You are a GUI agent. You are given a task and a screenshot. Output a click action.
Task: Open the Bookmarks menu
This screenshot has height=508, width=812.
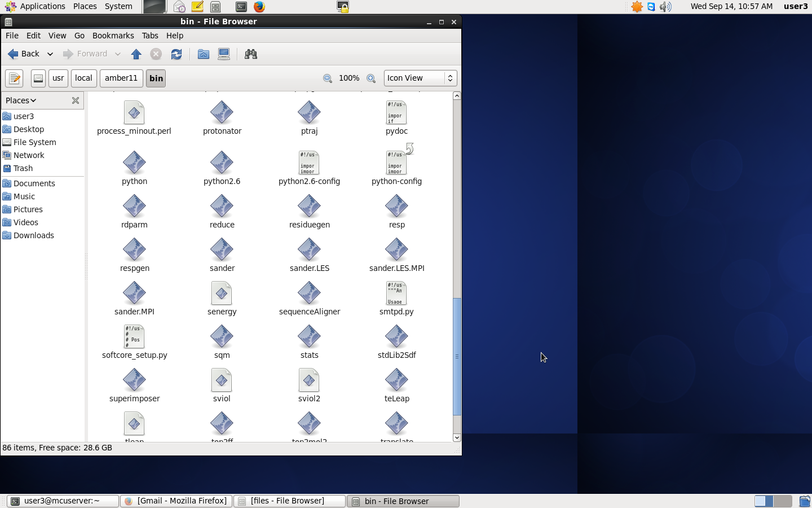click(x=113, y=36)
